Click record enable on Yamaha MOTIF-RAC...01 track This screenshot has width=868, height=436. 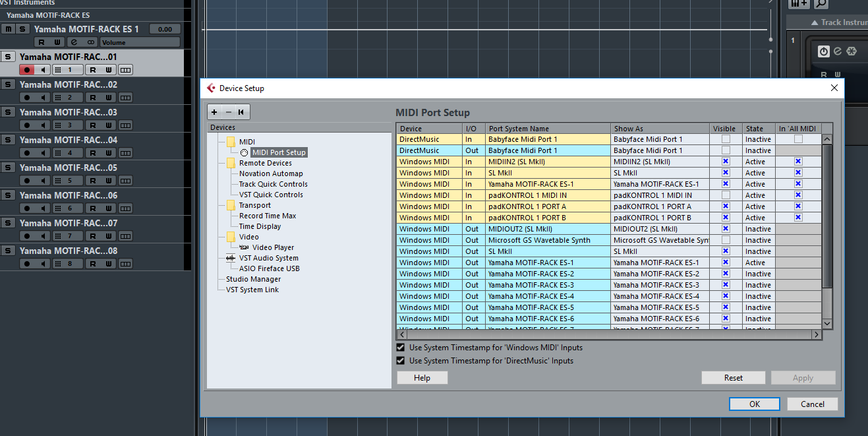[x=27, y=70]
